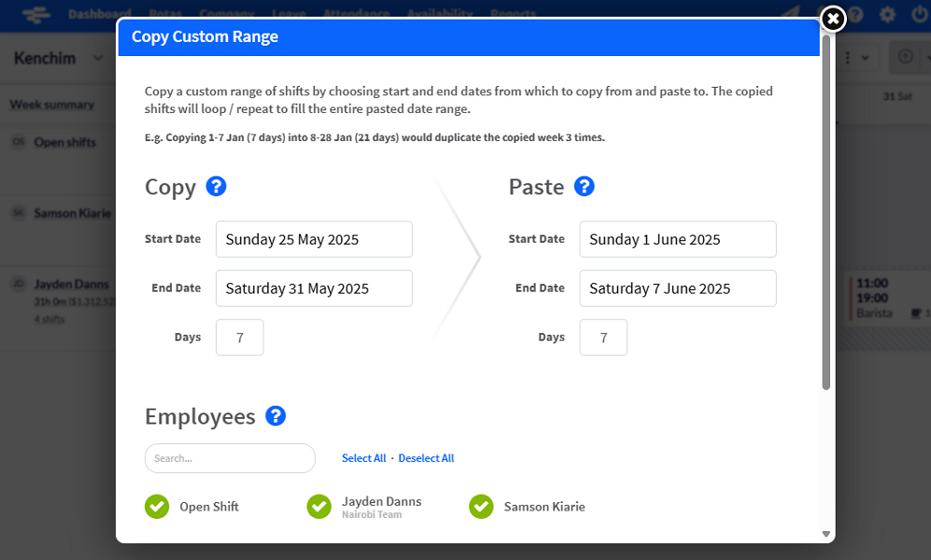Click the Week summary label in the background
The height and width of the screenshot is (560, 931).
point(52,105)
